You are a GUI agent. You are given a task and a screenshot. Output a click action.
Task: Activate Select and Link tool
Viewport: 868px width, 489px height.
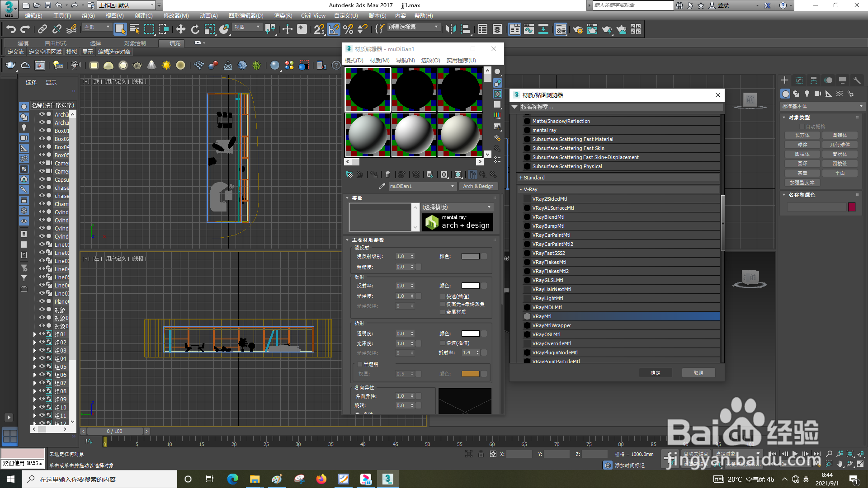[42, 30]
